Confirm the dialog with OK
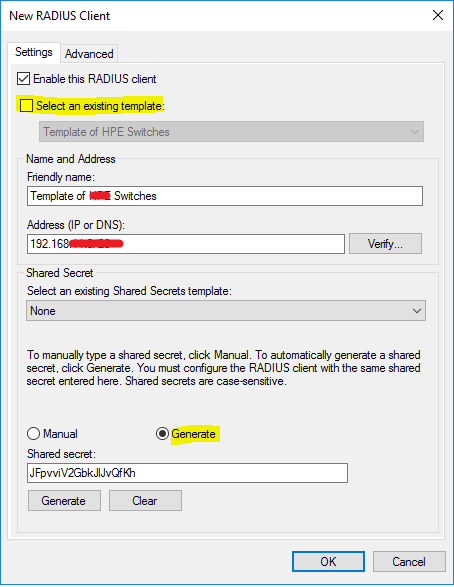 tap(328, 562)
